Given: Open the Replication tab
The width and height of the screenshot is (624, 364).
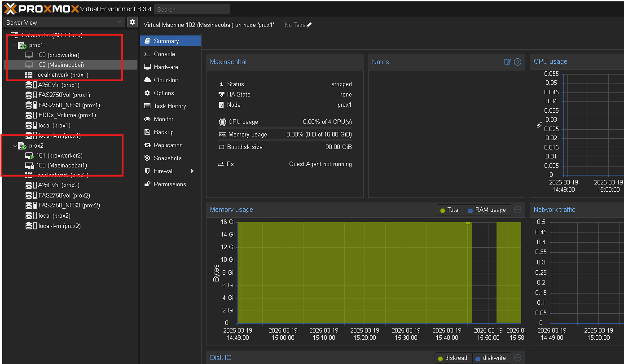Looking at the screenshot, I should coord(171,145).
